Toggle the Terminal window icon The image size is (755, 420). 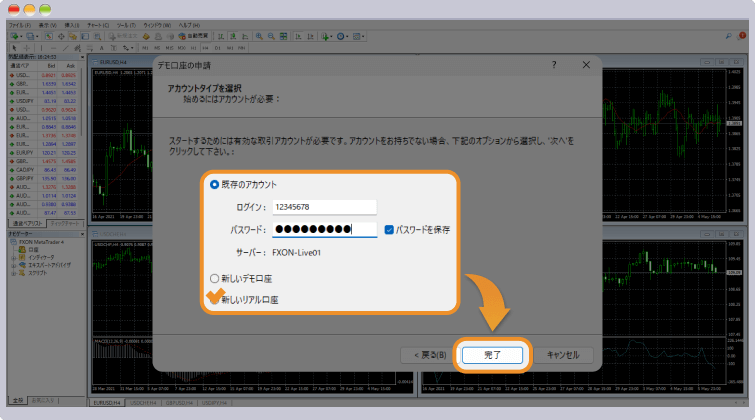[85, 36]
